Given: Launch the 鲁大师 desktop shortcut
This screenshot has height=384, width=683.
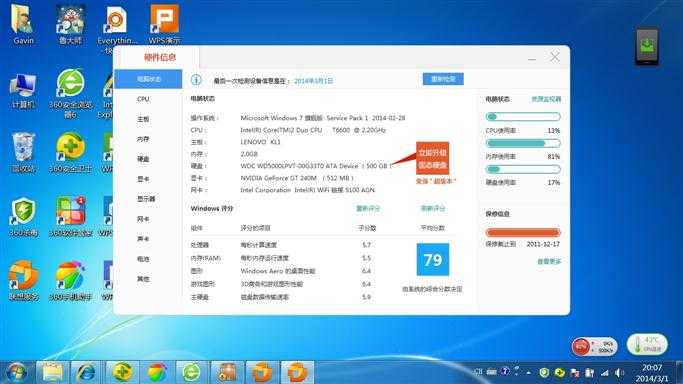Looking at the screenshot, I should pyautogui.click(x=70, y=24).
